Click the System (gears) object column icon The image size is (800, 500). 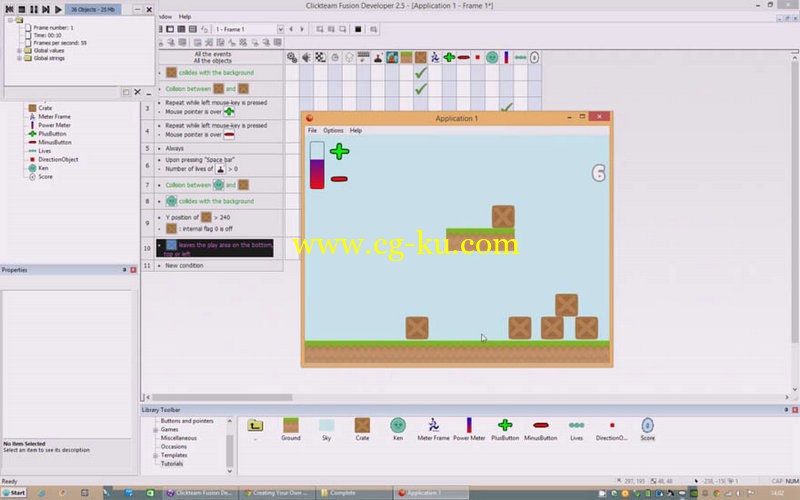point(292,58)
